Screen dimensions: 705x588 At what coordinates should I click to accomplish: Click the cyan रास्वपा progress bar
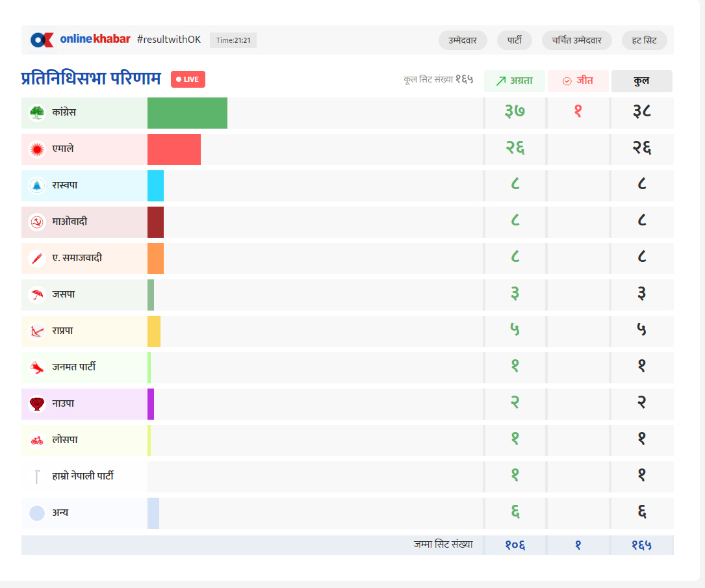[155, 186]
